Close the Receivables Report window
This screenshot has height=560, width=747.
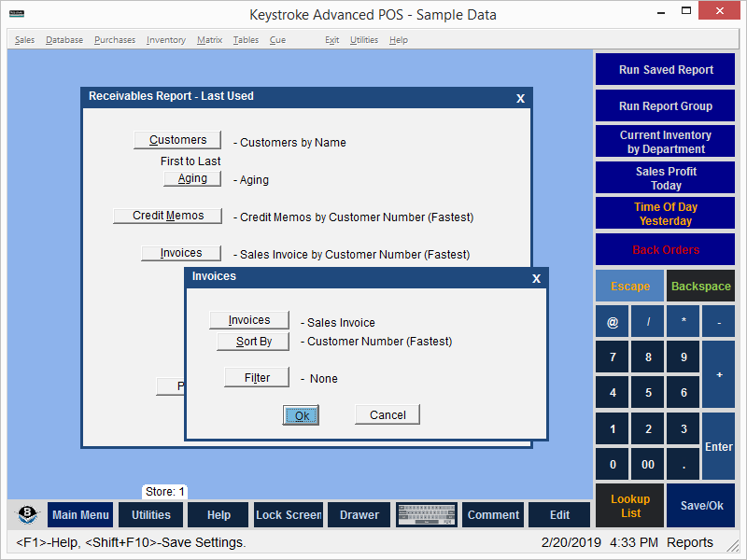[x=521, y=99]
